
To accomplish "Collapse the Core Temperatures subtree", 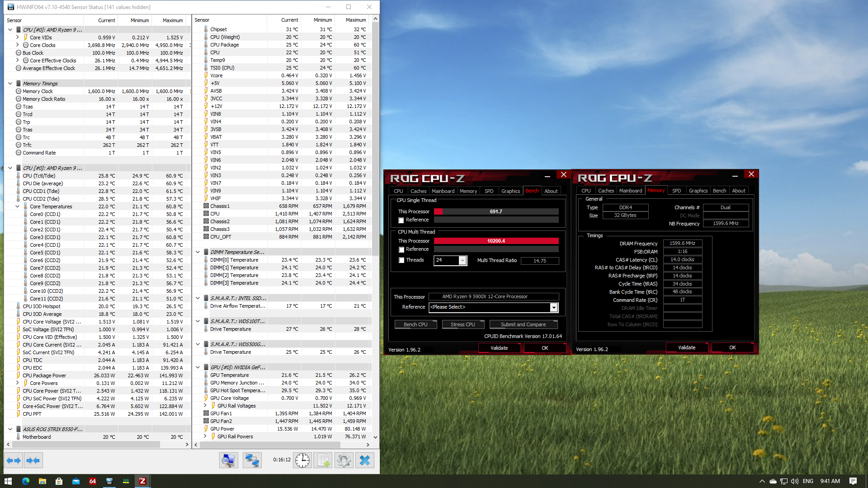I will 18,206.
